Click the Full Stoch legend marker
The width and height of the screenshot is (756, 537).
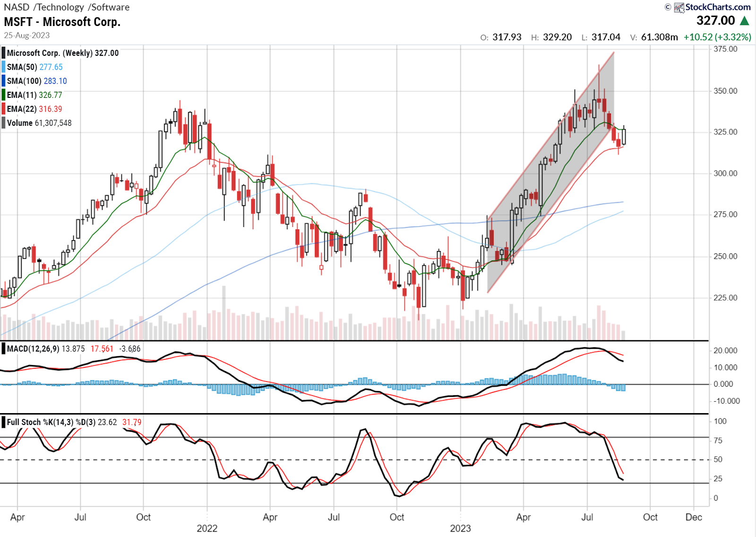4,422
